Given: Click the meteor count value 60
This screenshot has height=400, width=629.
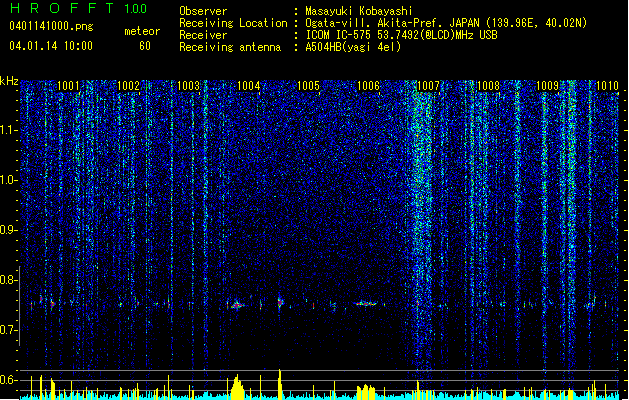Looking at the screenshot, I should pyautogui.click(x=145, y=46).
